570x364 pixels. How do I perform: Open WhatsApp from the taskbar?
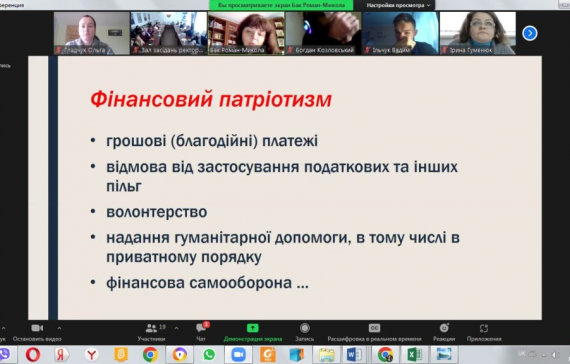(209, 355)
